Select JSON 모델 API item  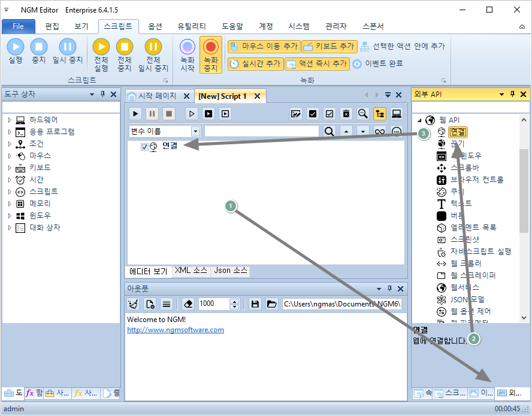467,300
